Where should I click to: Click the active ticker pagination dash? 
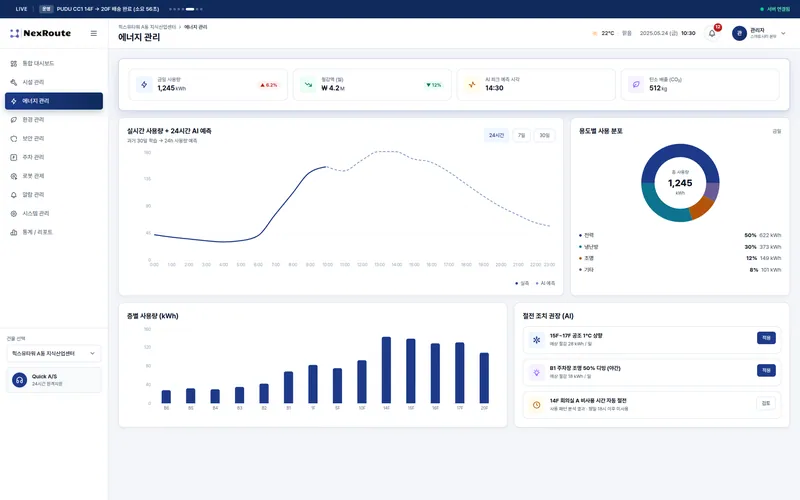190,9
